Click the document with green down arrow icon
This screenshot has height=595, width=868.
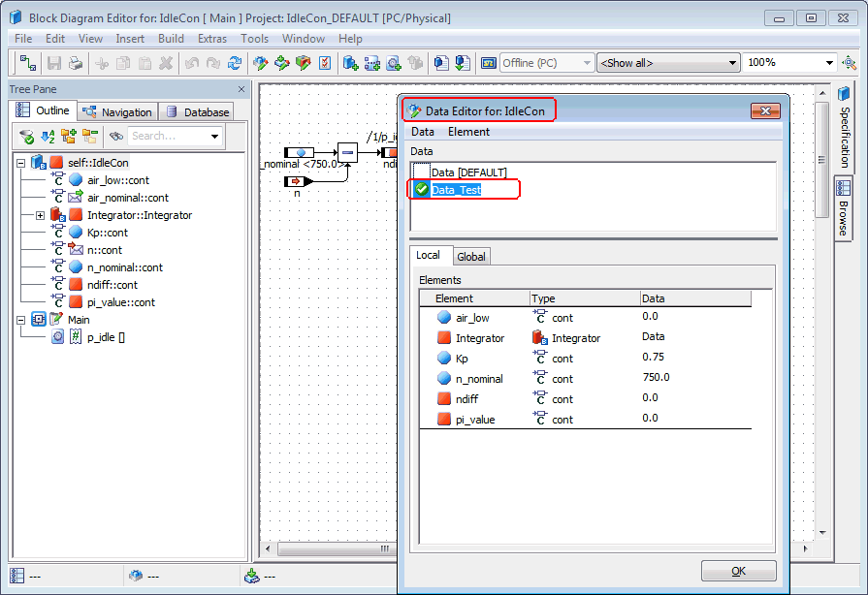tap(463, 63)
